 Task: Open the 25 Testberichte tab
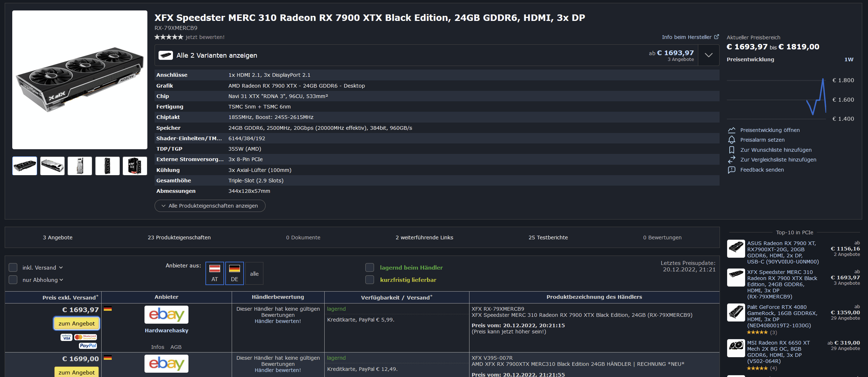(x=548, y=238)
